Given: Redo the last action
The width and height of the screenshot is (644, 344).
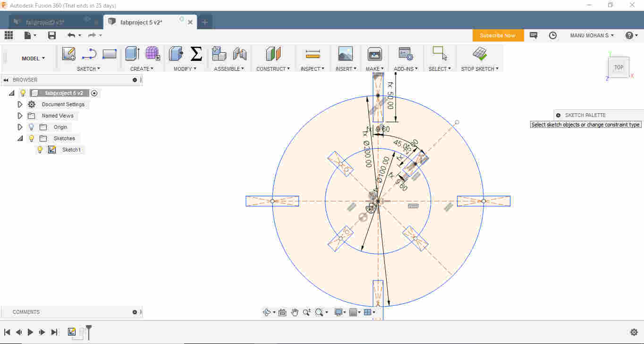Looking at the screenshot, I should point(92,35).
